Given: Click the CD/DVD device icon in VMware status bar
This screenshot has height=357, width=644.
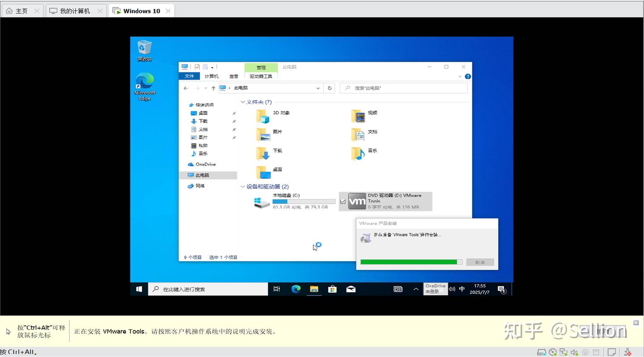Looking at the screenshot, I should (x=552, y=352).
